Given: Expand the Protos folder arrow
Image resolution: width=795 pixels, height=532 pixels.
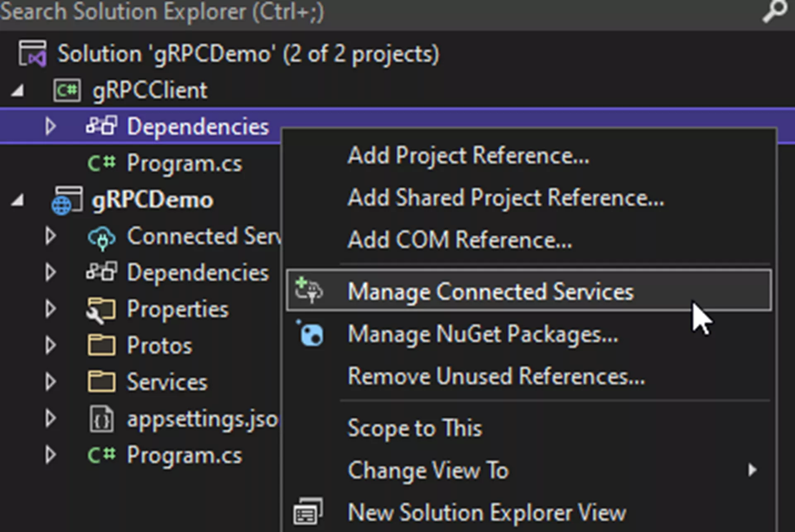Looking at the screenshot, I should click(x=51, y=346).
